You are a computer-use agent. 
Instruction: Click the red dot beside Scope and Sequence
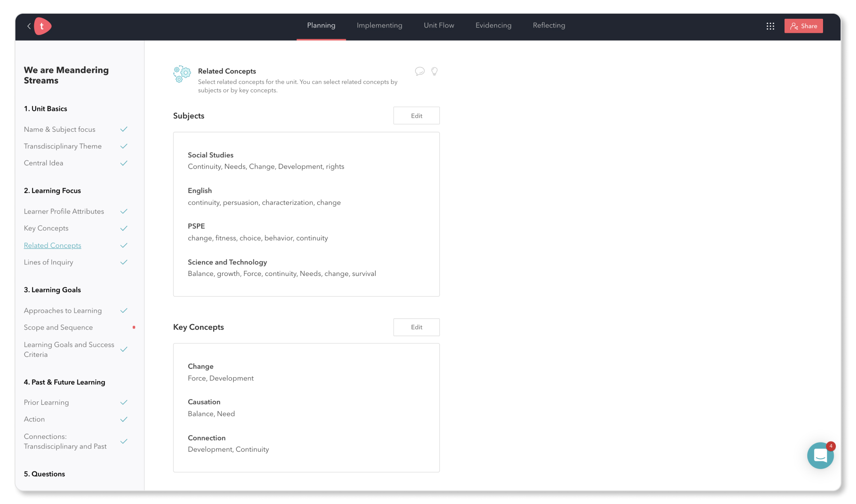click(134, 327)
